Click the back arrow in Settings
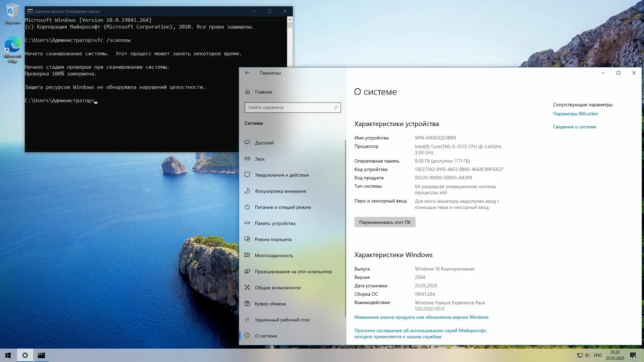The height and width of the screenshot is (362, 644). [x=247, y=73]
